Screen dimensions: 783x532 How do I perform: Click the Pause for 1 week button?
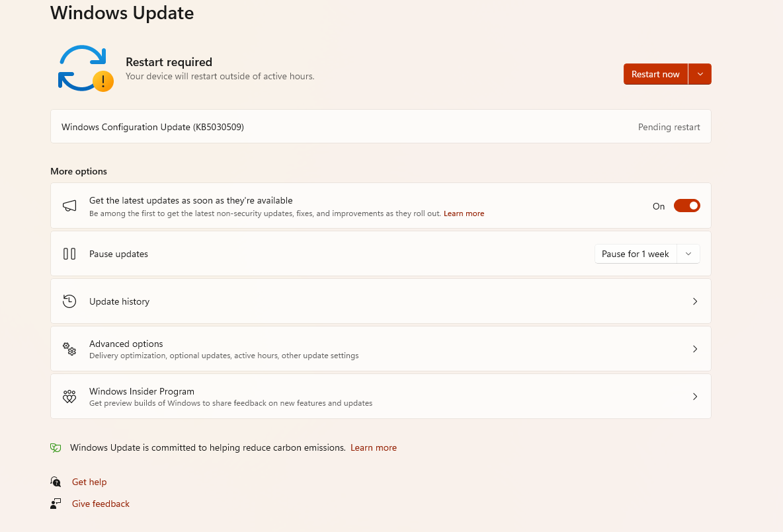tap(635, 254)
